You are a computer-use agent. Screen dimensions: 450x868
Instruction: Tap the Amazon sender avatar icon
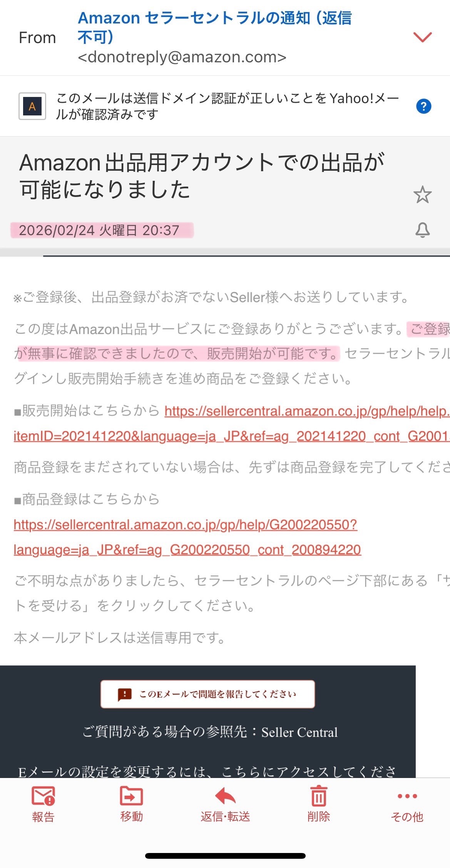(32, 106)
